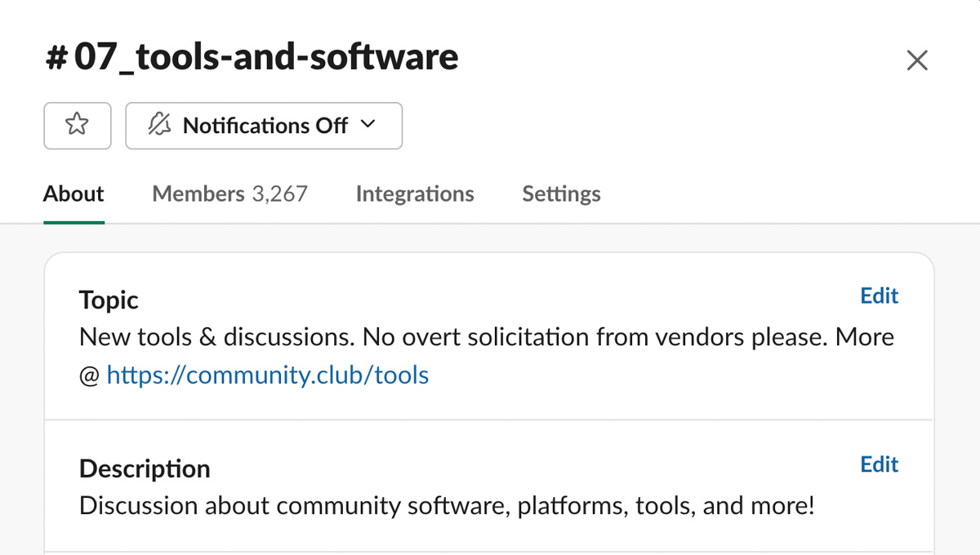The height and width of the screenshot is (555, 980).
Task: Close the channel details panel
Action: pos(917,60)
